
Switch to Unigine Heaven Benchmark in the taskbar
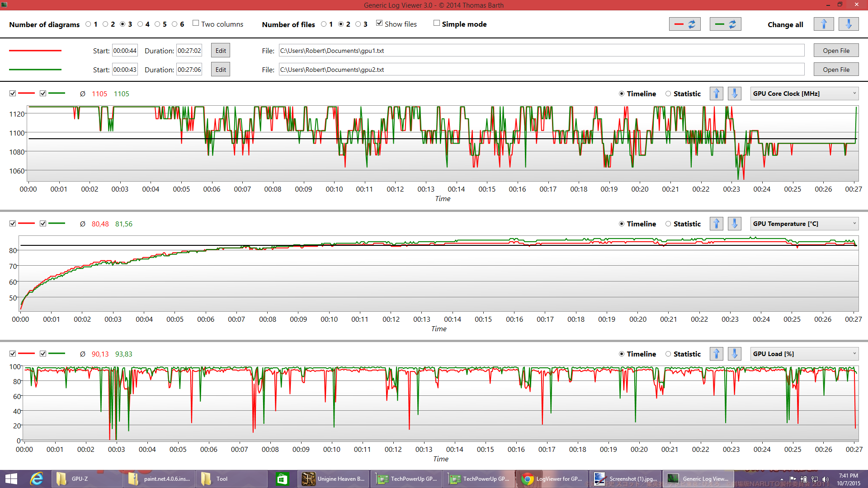pos(333,479)
